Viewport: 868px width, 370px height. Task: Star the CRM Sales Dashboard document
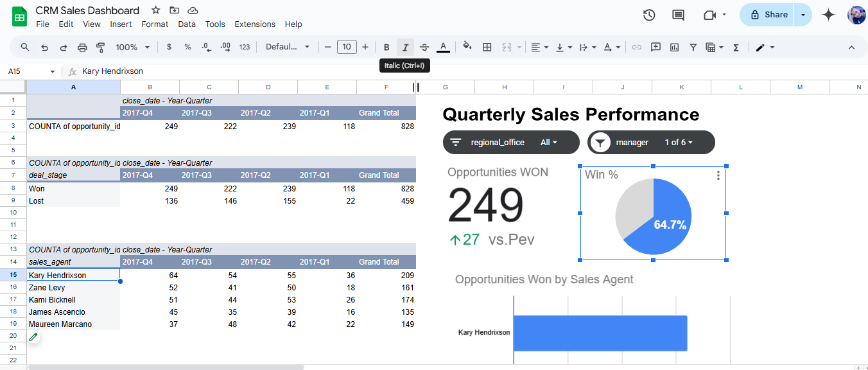click(x=156, y=10)
